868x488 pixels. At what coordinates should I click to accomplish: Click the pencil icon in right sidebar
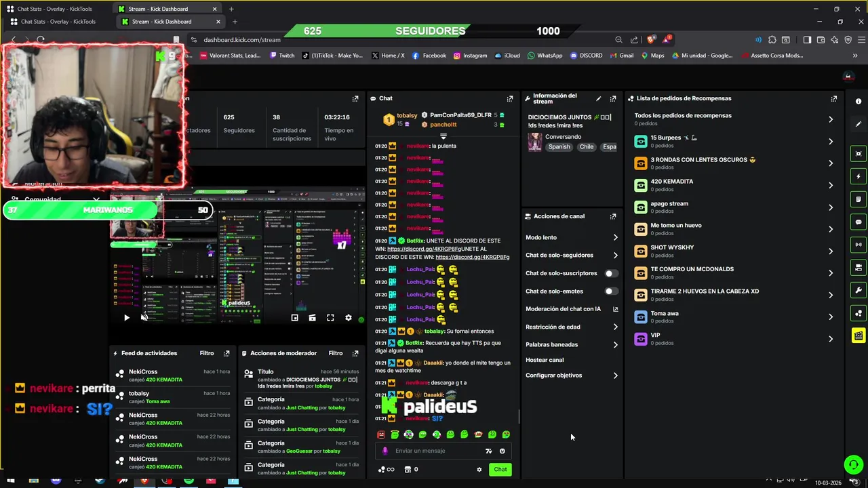(859, 124)
